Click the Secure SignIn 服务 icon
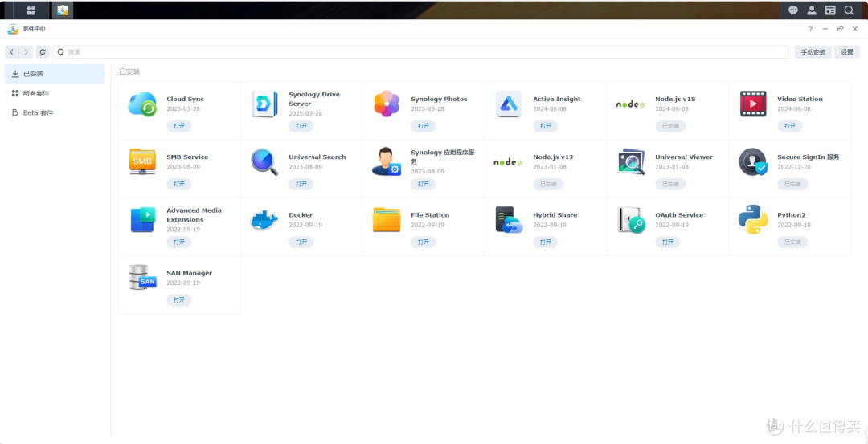868x444 pixels. pyautogui.click(x=753, y=162)
